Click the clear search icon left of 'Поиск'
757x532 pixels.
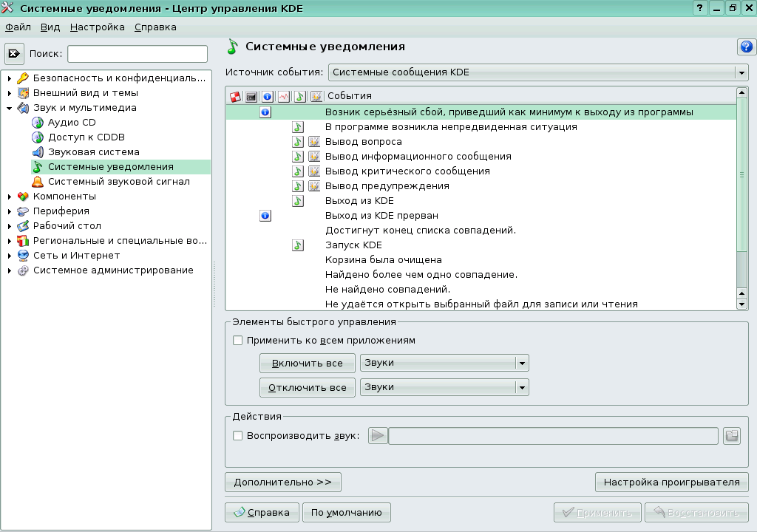[x=15, y=54]
